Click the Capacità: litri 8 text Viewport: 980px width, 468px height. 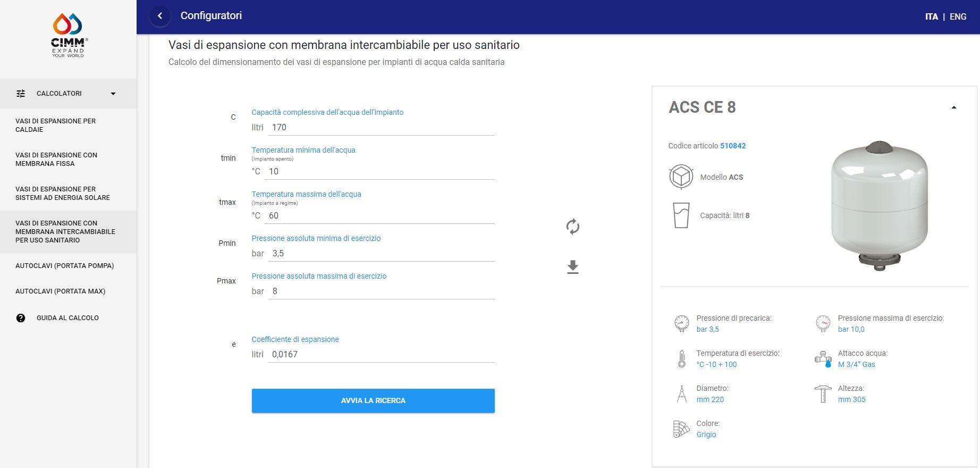724,215
